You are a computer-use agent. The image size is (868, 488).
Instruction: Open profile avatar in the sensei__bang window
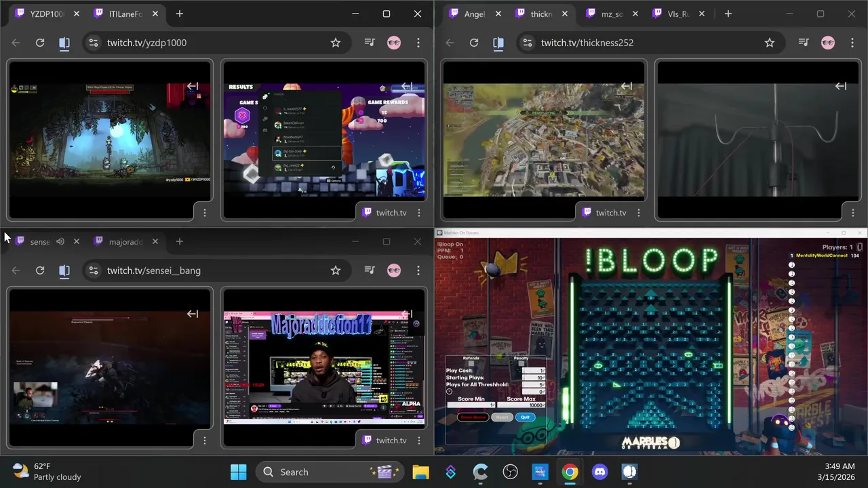[394, 270]
